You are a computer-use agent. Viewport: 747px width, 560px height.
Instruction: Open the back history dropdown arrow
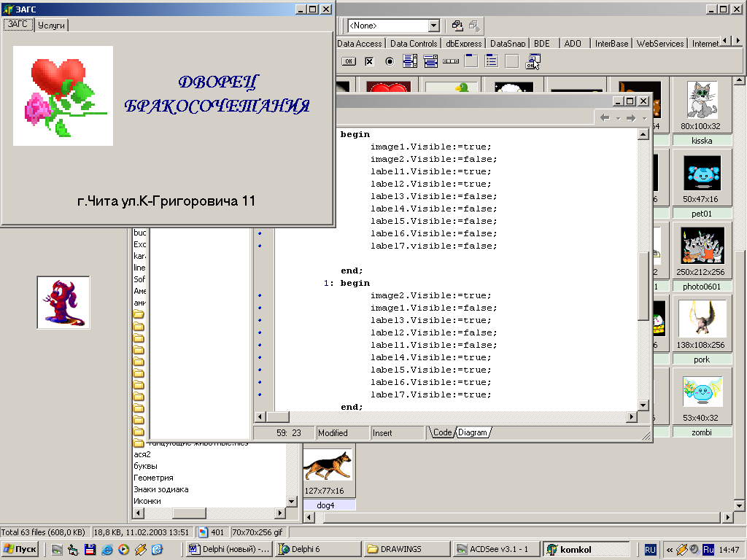[x=618, y=118]
